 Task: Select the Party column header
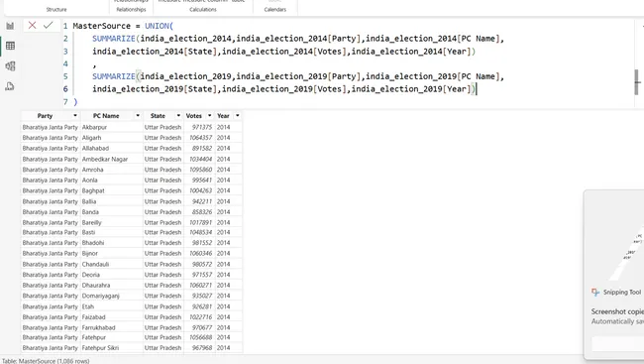pyautogui.click(x=45, y=116)
